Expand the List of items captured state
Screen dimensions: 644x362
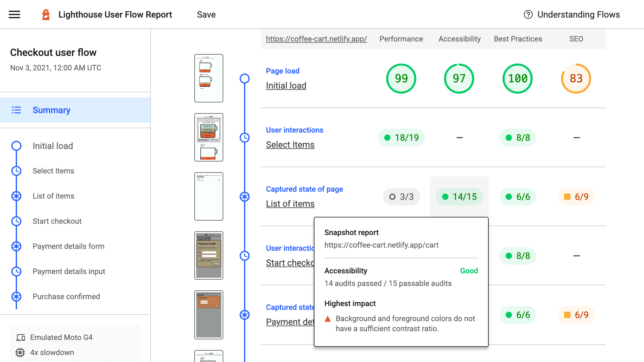click(290, 204)
